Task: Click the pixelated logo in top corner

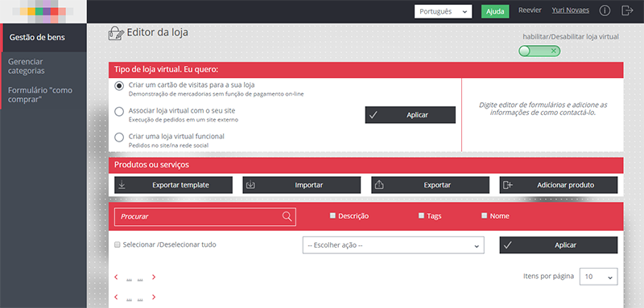Action: [x=43, y=11]
